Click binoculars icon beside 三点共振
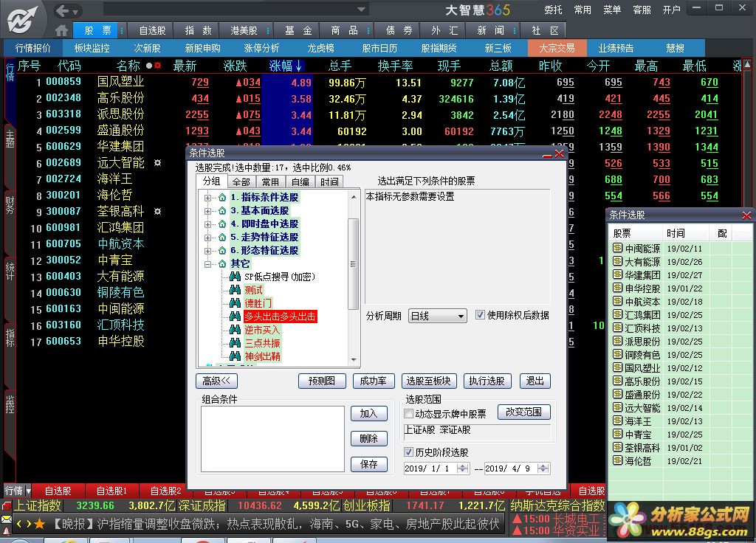756x543 pixels. (x=235, y=343)
